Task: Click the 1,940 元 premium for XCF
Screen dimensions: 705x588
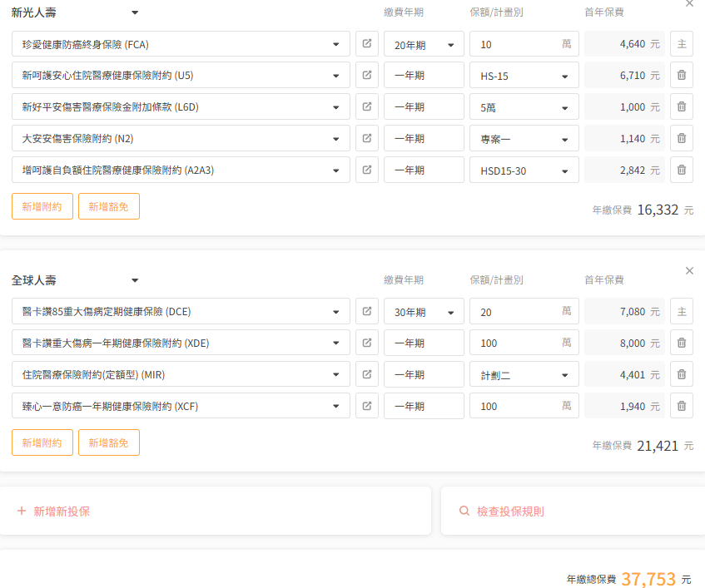Action: (x=624, y=406)
